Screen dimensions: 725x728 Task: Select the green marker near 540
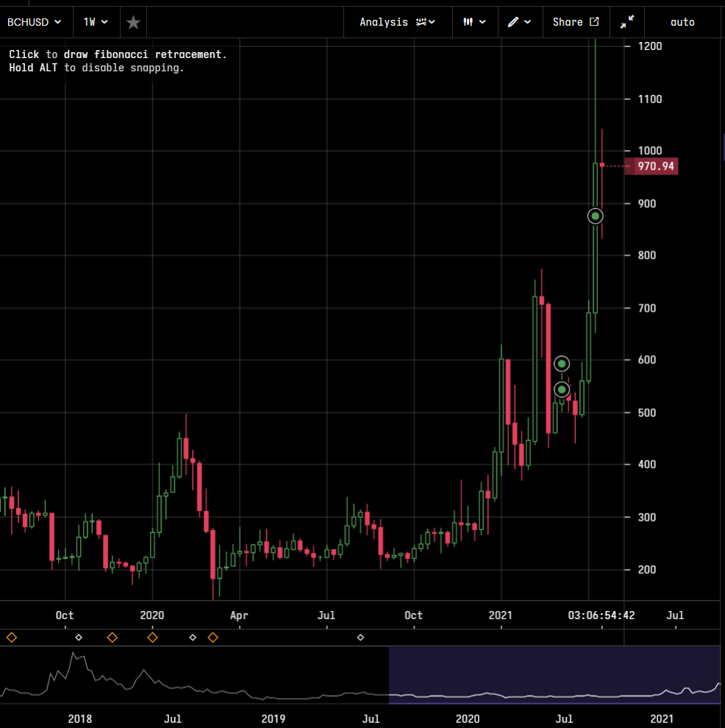point(562,390)
